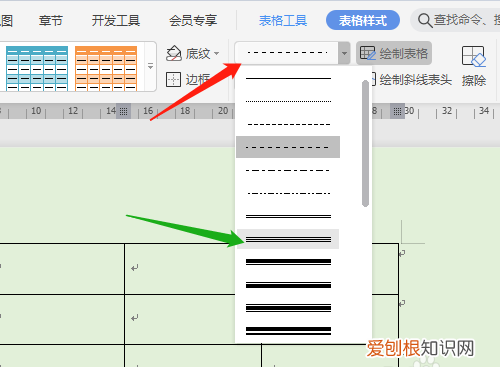The height and width of the screenshot is (367, 500).
Task: Choose the solid single line style
Action: coord(288,79)
